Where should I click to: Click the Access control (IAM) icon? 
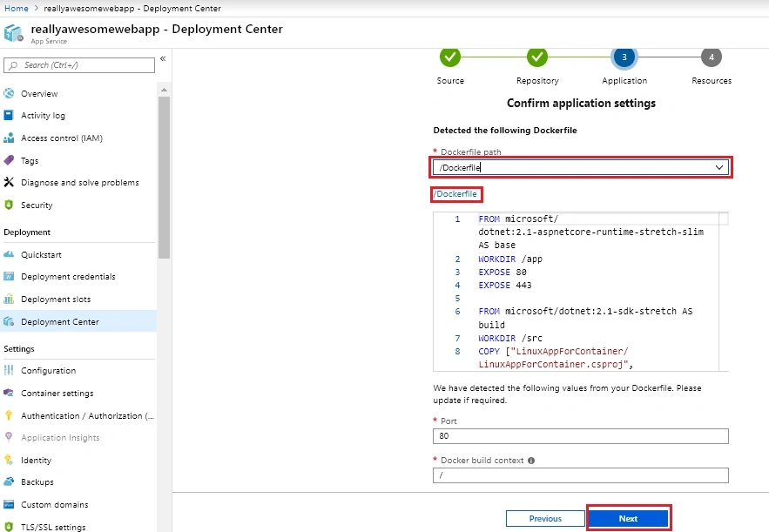point(9,138)
